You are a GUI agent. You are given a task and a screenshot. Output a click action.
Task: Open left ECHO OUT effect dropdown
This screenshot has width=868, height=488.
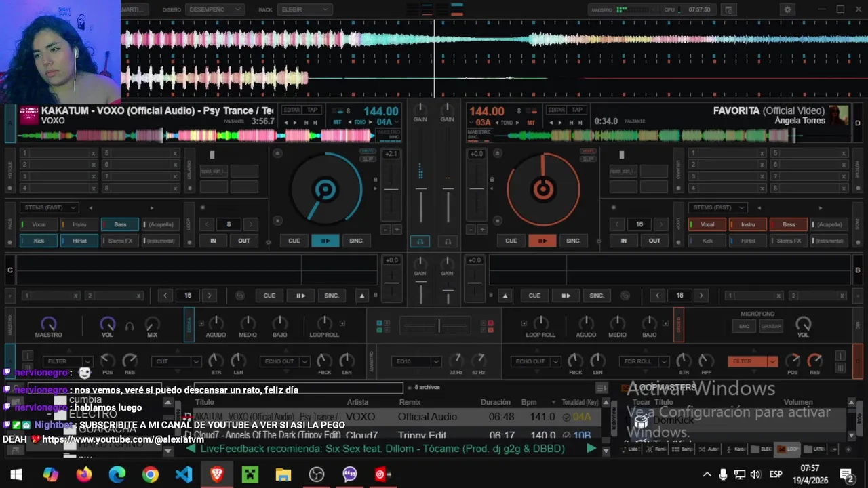point(285,361)
